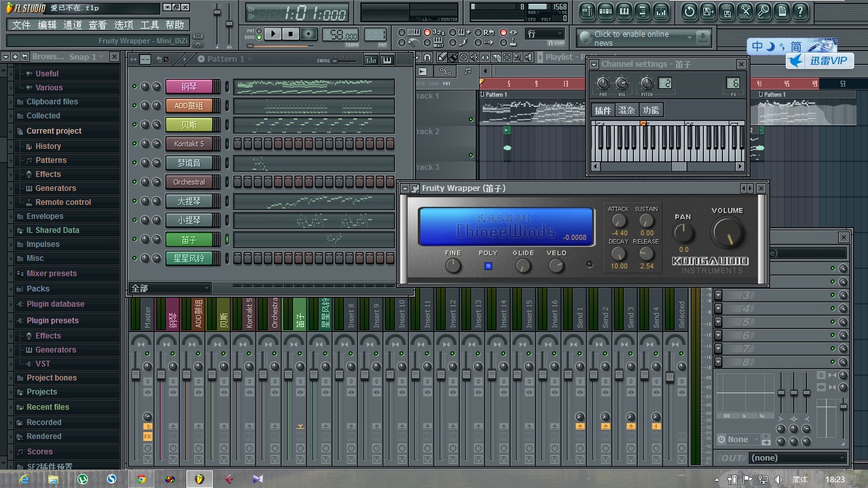Open the 行 snap dropdown
The width and height of the screenshot is (868, 488).
coord(545,34)
